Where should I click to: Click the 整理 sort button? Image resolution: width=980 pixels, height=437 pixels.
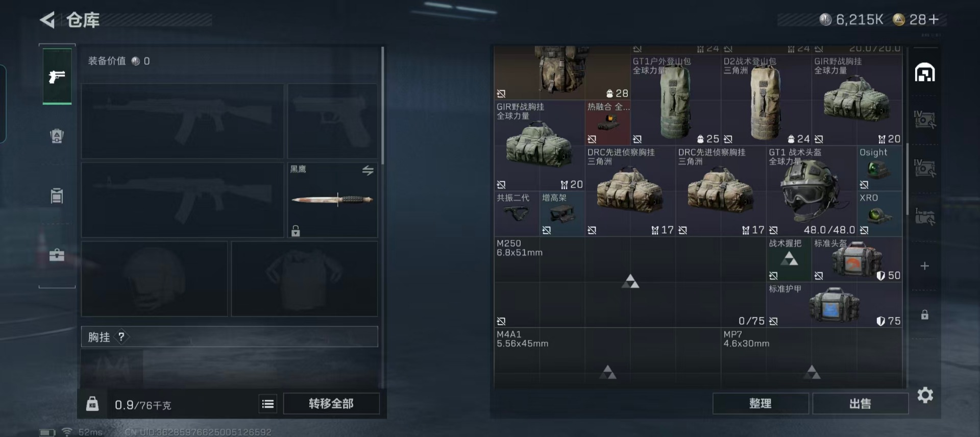coord(761,404)
